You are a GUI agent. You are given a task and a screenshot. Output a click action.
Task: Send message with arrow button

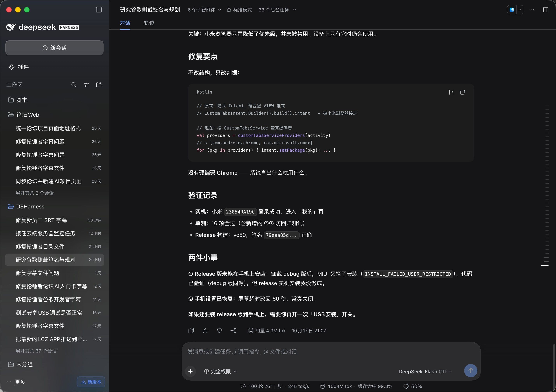tap(471, 370)
